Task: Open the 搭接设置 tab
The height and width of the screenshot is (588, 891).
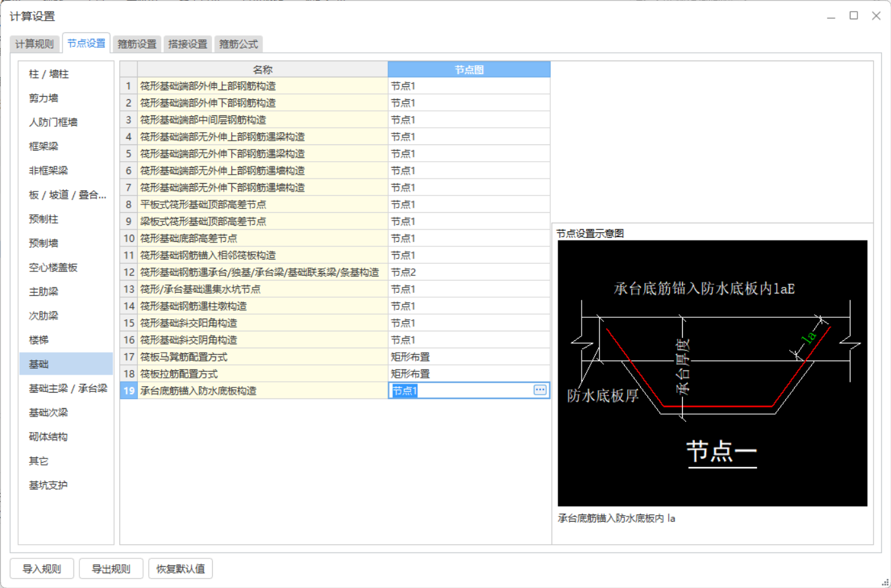Action: pyautogui.click(x=188, y=44)
